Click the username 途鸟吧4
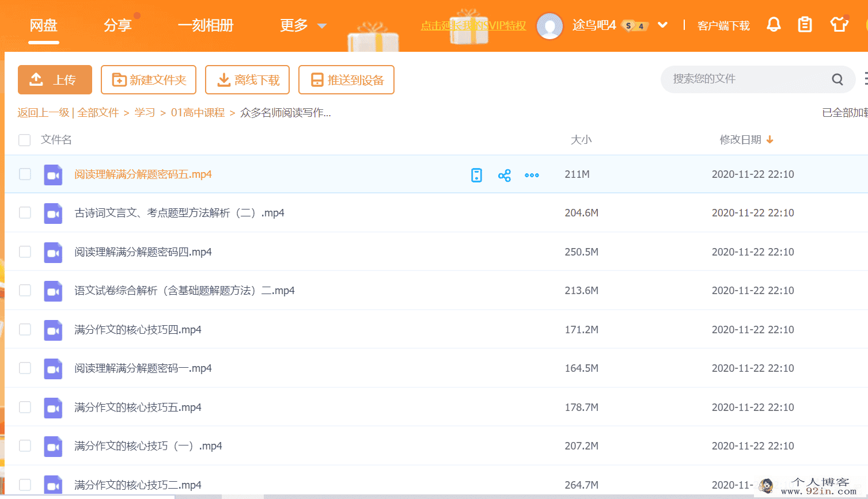 [x=594, y=25]
